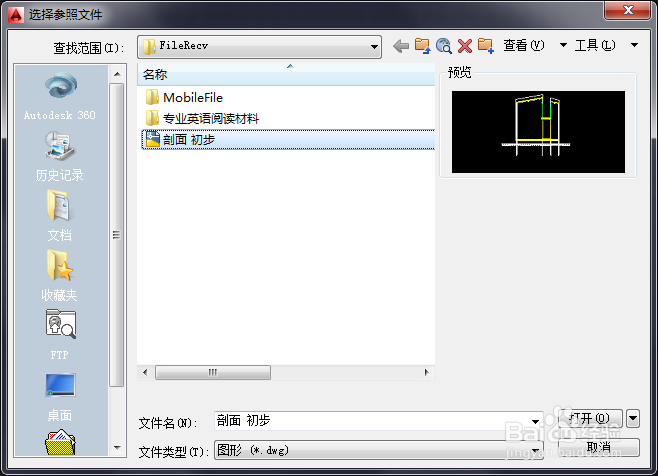Image resolution: width=658 pixels, height=476 pixels.
Task: Open the FTP location
Action: coord(60,335)
